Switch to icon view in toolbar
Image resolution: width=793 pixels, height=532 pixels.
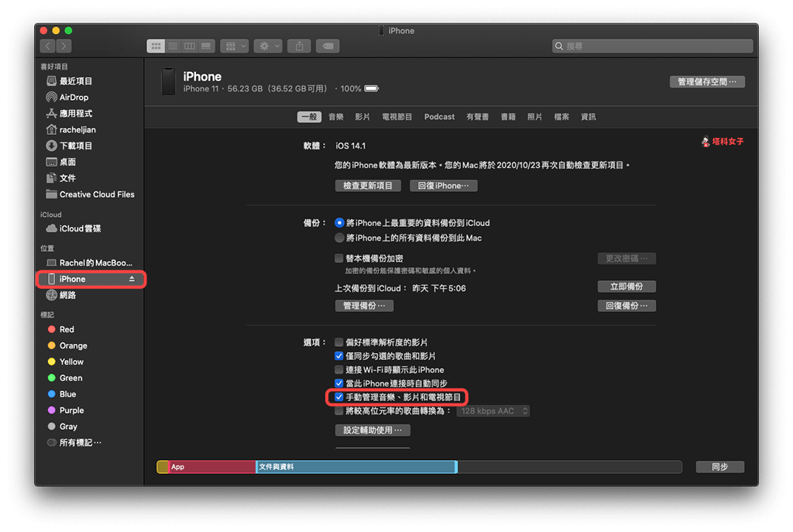tap(156, 46)
